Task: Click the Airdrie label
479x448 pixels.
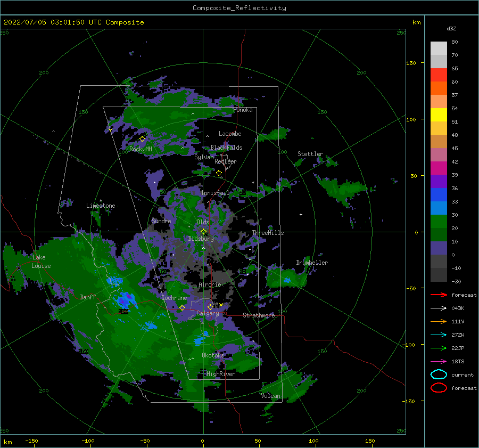Action: [210, 284]
